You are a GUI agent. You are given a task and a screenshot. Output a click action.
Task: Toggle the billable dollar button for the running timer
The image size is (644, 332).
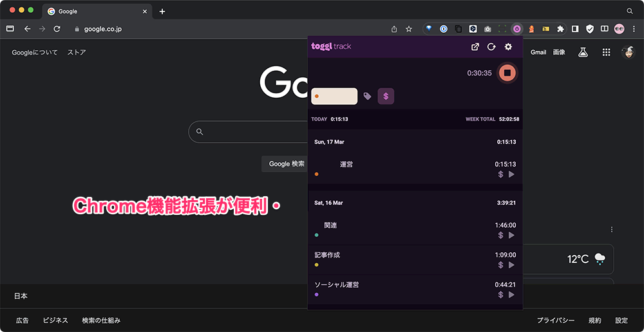pos(386,96)
